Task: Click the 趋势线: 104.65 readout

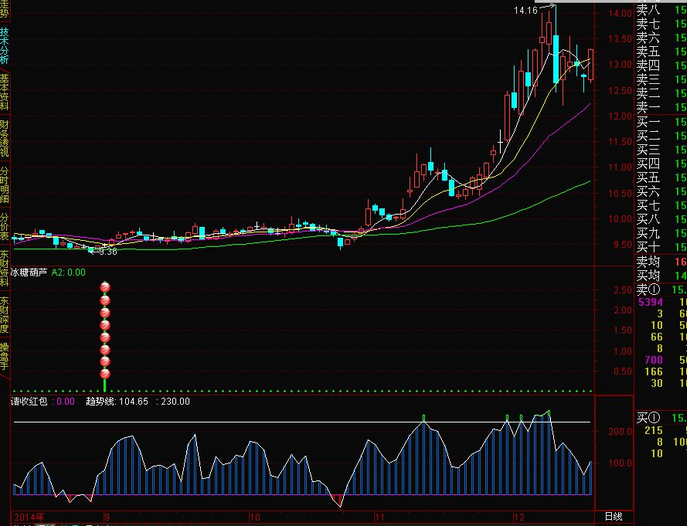Action: click(117, 401)
